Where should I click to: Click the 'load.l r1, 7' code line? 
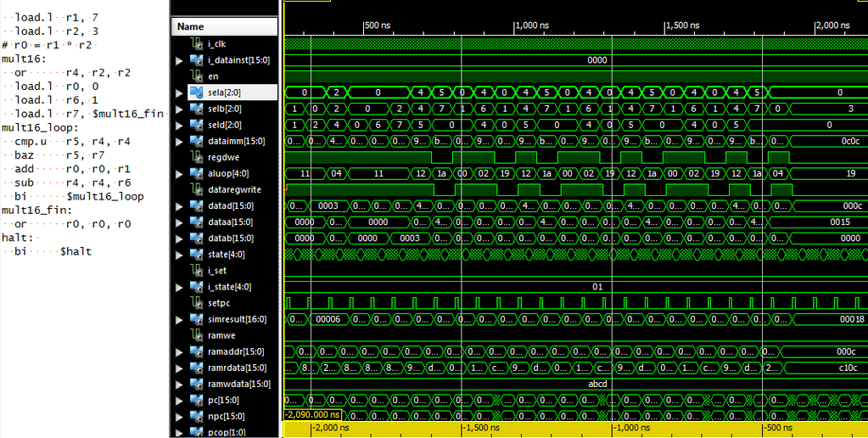57,17
